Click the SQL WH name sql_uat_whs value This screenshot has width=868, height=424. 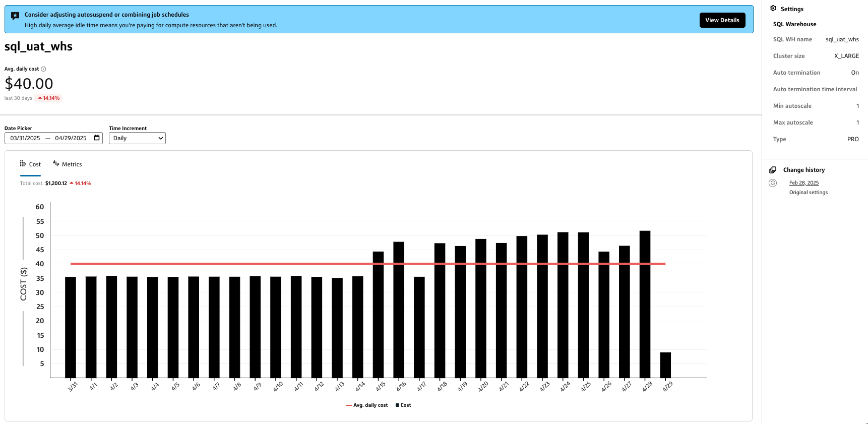(x=842, y=39)
